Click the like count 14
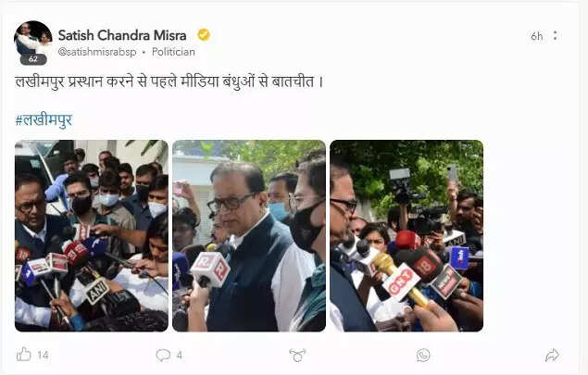Screen dimensions: 588x375 click(x=43, y=356)
